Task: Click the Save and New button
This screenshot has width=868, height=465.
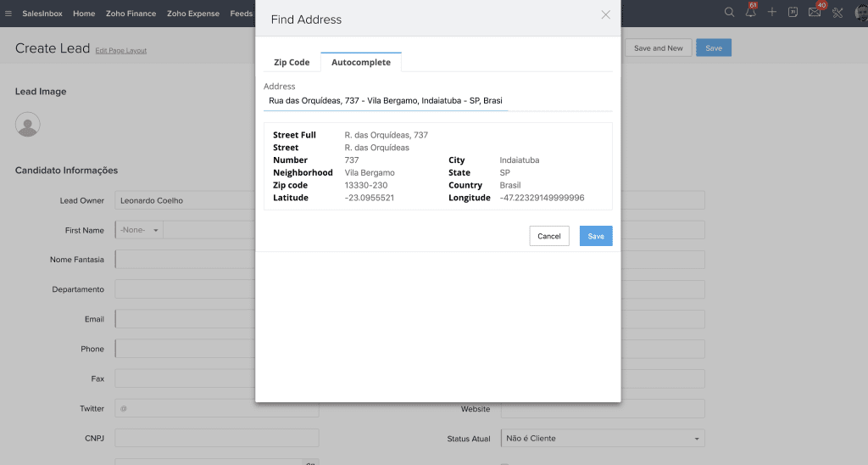Action: (x=659, y=48)
